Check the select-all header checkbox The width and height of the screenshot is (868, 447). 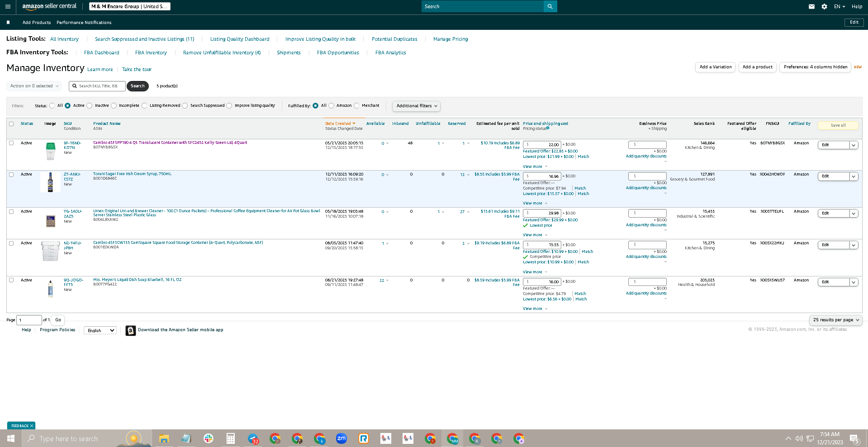pos(11,124)
